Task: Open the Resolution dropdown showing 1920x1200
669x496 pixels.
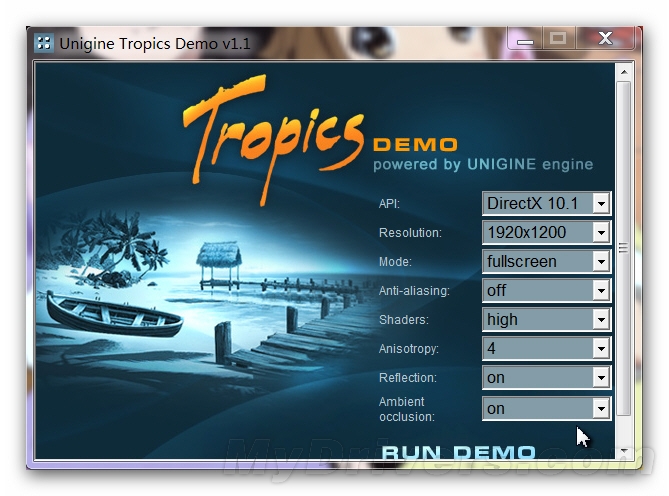Action: pyautogui.click(x=547, y=232)
